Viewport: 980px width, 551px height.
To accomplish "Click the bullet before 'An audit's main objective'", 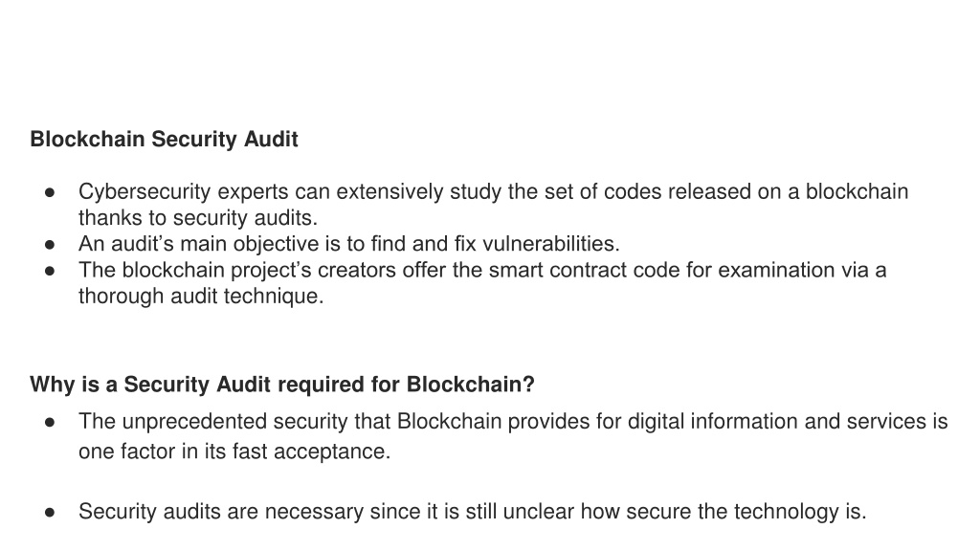I will [50, 244].
